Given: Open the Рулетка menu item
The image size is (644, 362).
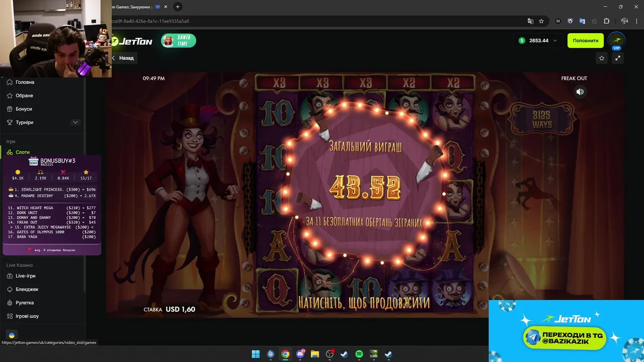Looking at the screenshot, I should click(x=25, y=303).
